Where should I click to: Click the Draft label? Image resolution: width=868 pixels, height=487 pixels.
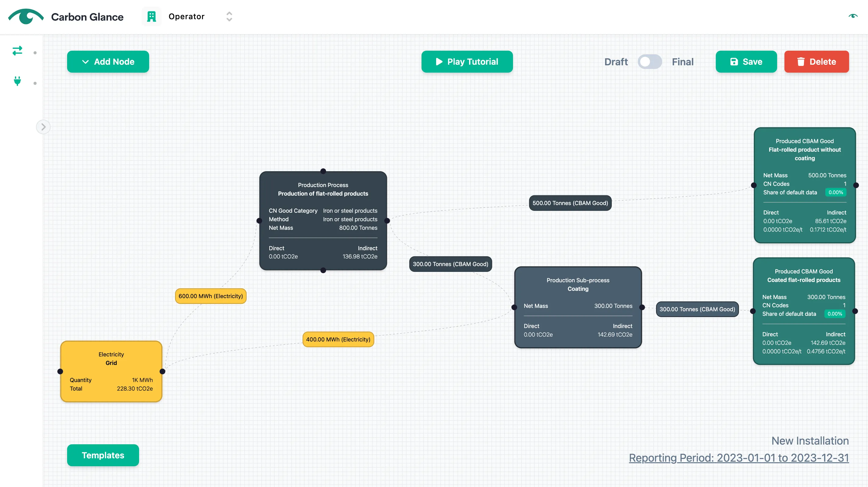[616, 62]
